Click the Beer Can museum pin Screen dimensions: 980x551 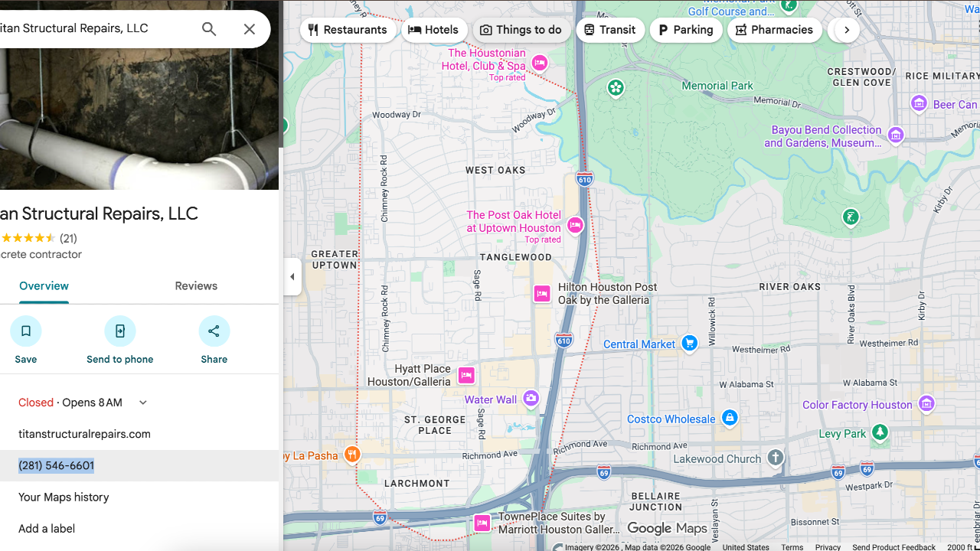click(x=919, y=103)
